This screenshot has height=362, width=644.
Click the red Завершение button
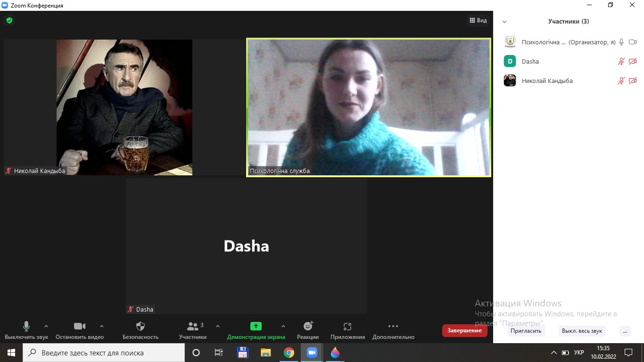coord(464,330)
